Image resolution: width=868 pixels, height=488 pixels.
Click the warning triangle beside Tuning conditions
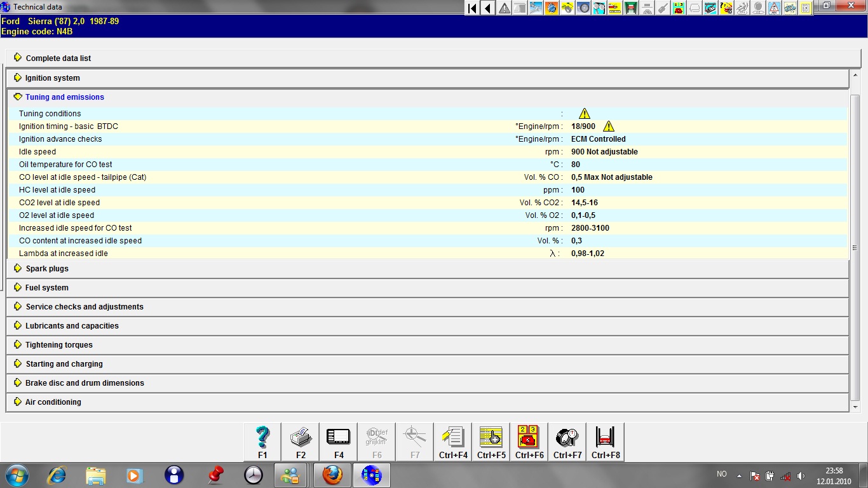pos(585,114)
